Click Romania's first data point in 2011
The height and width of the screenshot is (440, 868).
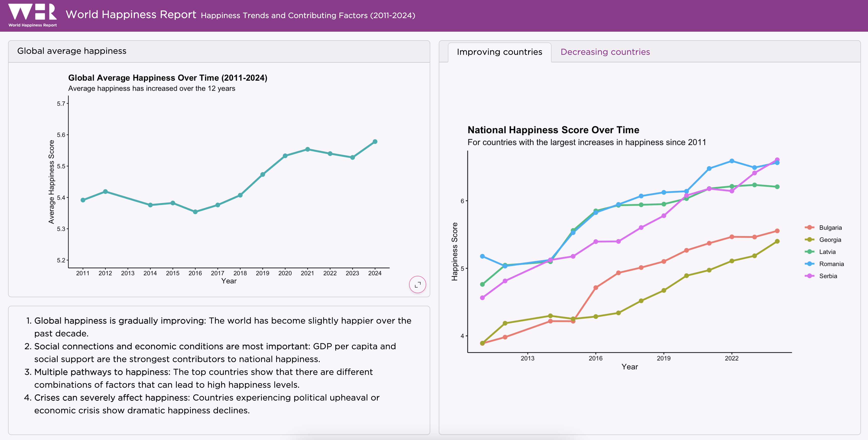(x=482, y=256)
